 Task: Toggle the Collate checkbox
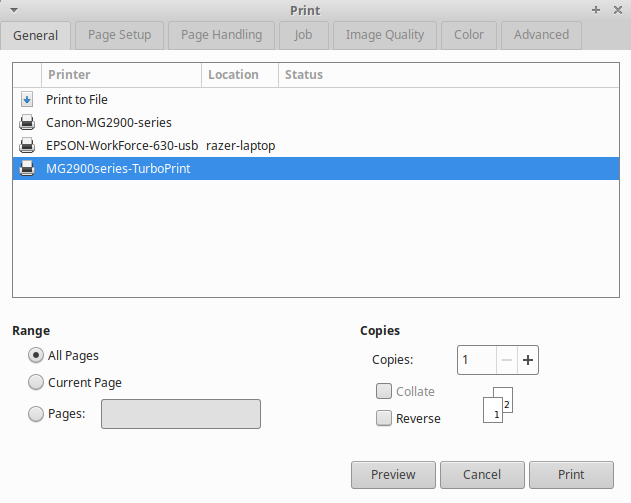pos(384,392)
